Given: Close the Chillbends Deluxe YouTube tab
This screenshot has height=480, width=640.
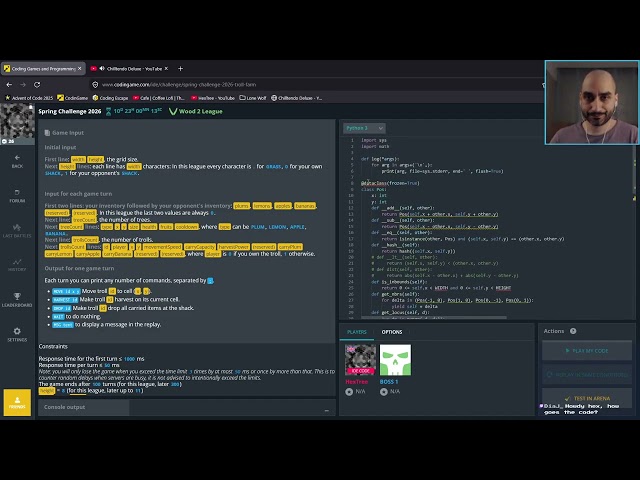Looking at the screenshot, I should [166, 69].
